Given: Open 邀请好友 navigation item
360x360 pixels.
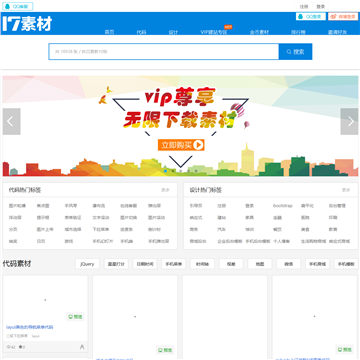Looking at the screenshot, I should click(337, 32).
